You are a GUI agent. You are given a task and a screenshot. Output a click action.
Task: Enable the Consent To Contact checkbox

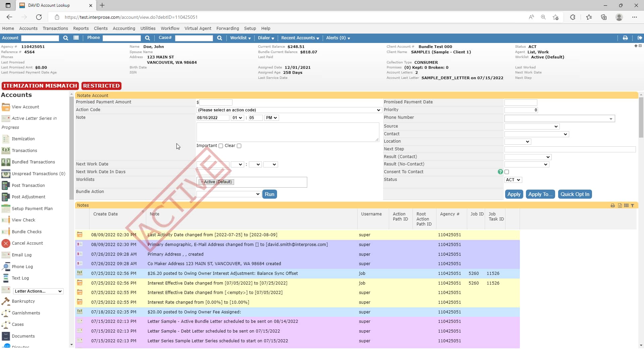coord(507,172)
